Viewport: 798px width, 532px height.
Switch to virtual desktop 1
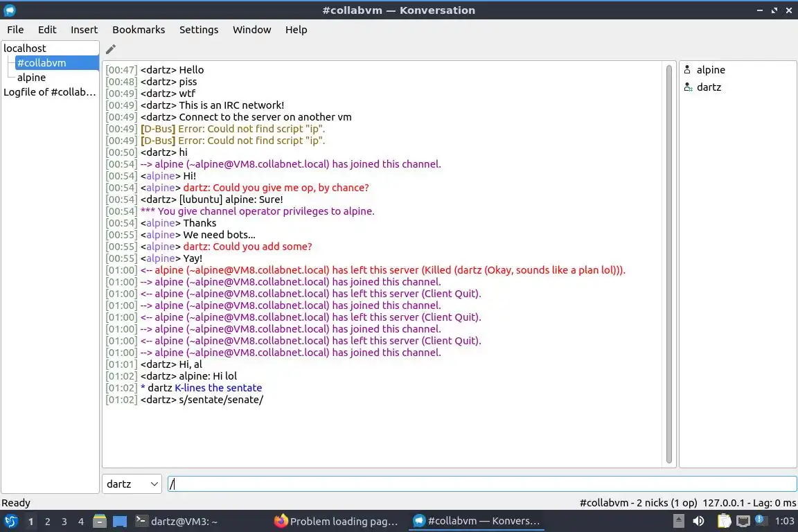point(31,522)
